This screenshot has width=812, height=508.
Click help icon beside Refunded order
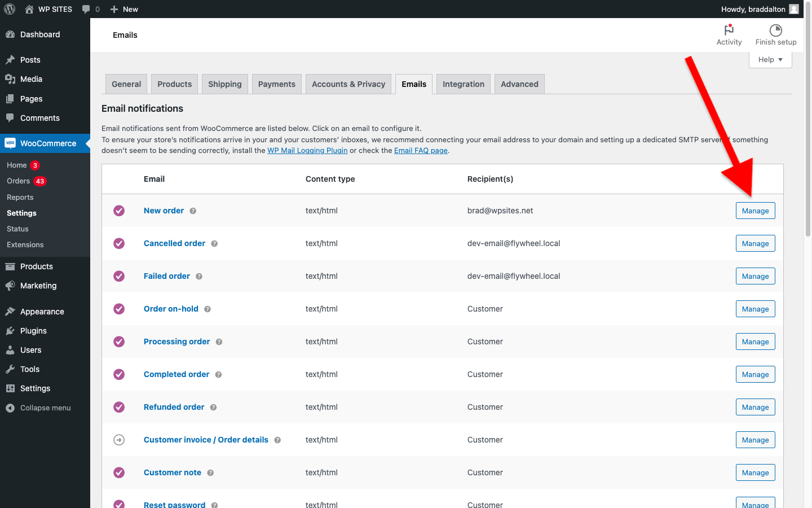point(213,408)
